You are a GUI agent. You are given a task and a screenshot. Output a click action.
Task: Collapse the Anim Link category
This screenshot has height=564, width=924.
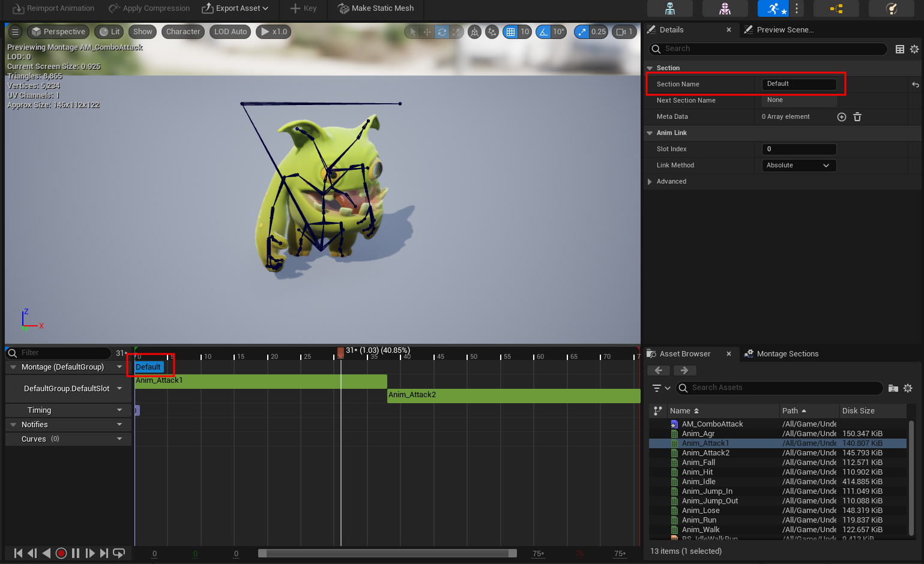coord(650,133)
